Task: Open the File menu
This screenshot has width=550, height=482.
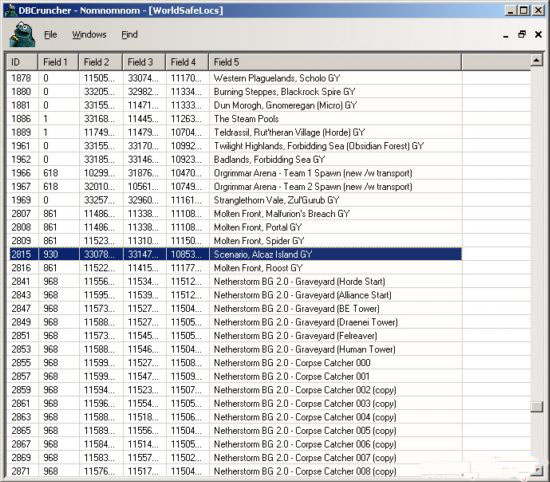Action: coord(51,34)
